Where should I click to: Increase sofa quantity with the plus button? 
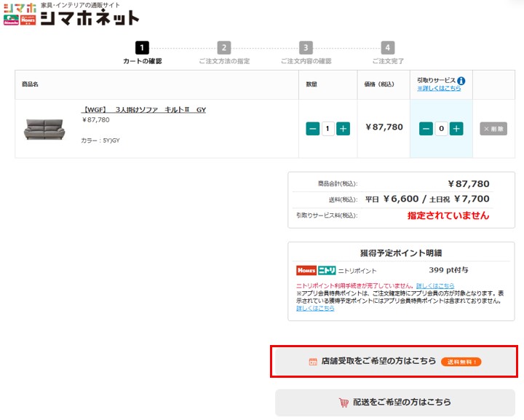tap(344, 129)
